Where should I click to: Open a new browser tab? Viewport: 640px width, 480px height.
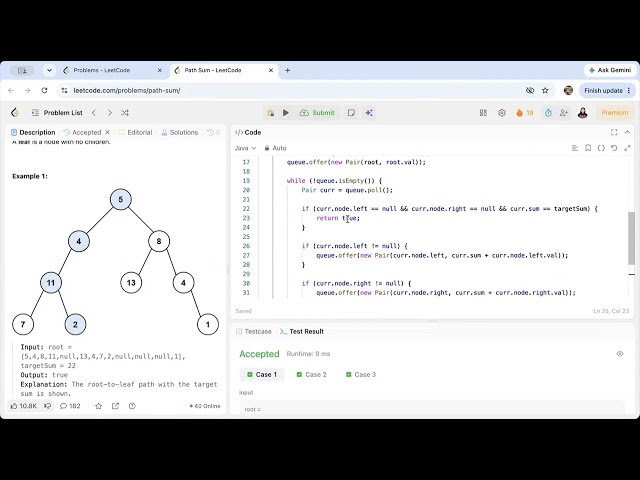tap(287, 70)
